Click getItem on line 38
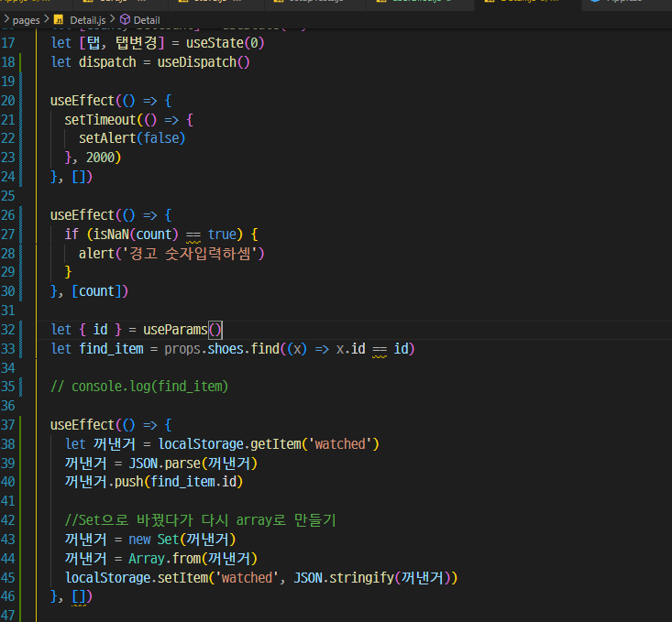Image resolution: width=672 pixels, height=622 pixels. click(275, 444)
